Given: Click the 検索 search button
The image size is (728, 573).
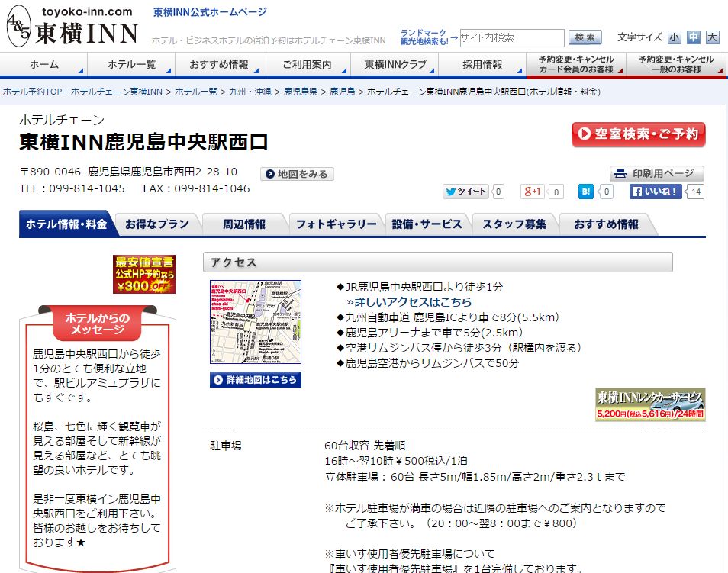Looking at the screenshot, I should (x=585, y=37).
